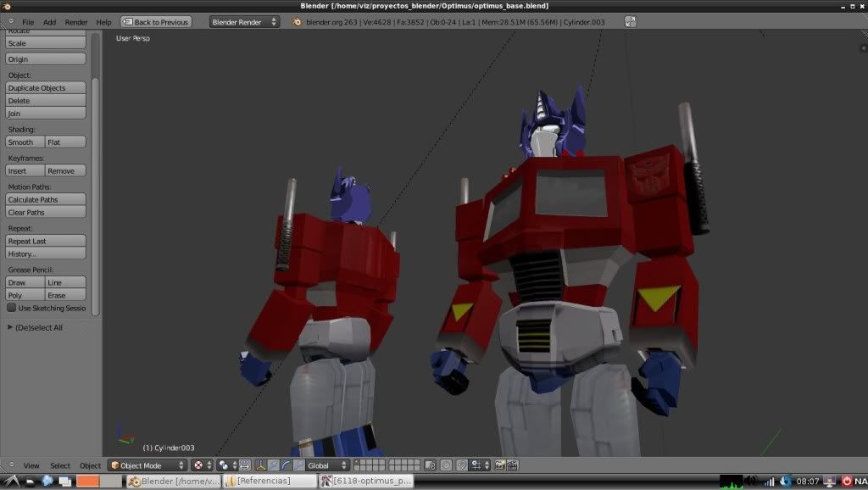Click the Origin button

click(x=46, y=58)
